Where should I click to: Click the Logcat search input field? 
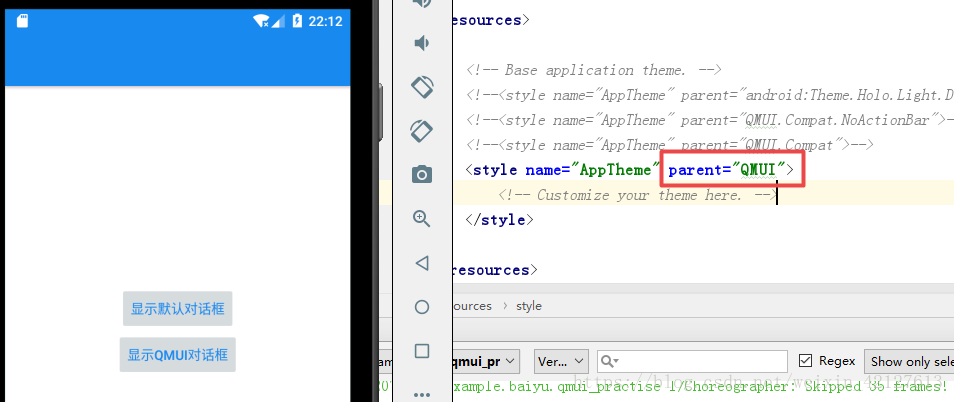[692, 361]
